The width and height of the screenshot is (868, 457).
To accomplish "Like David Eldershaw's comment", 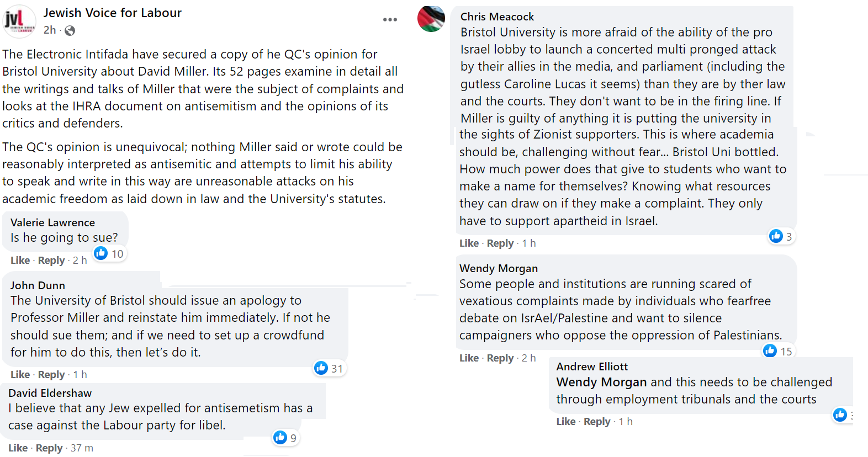I will click(18, 448).
